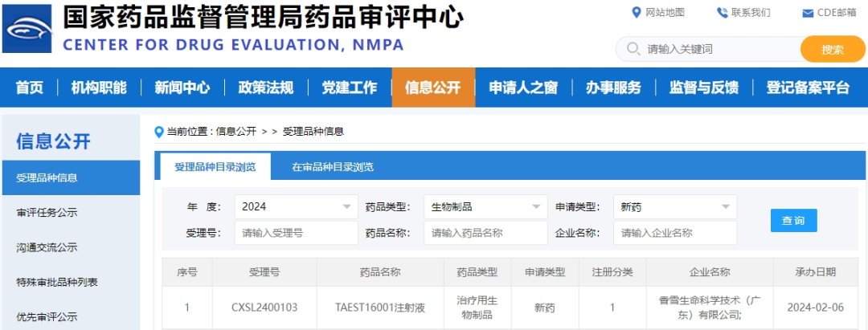Expand the 年度 2024 dropdown

(x=296, y=206)
